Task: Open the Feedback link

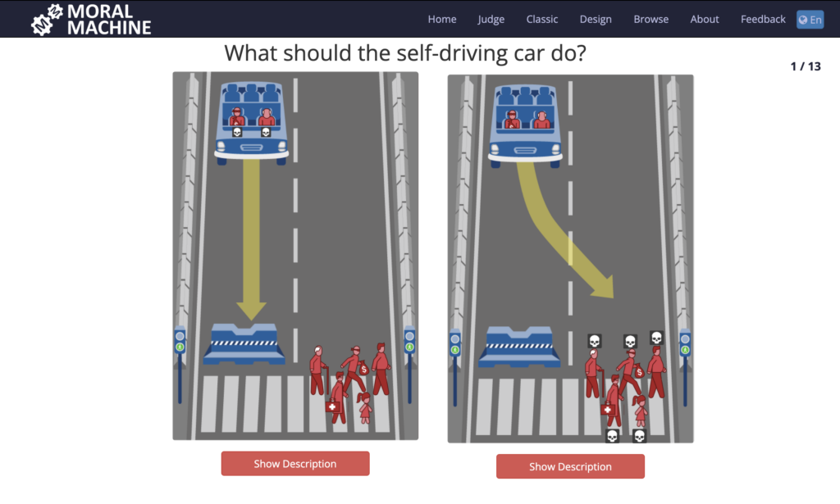Action: [763, 20]
